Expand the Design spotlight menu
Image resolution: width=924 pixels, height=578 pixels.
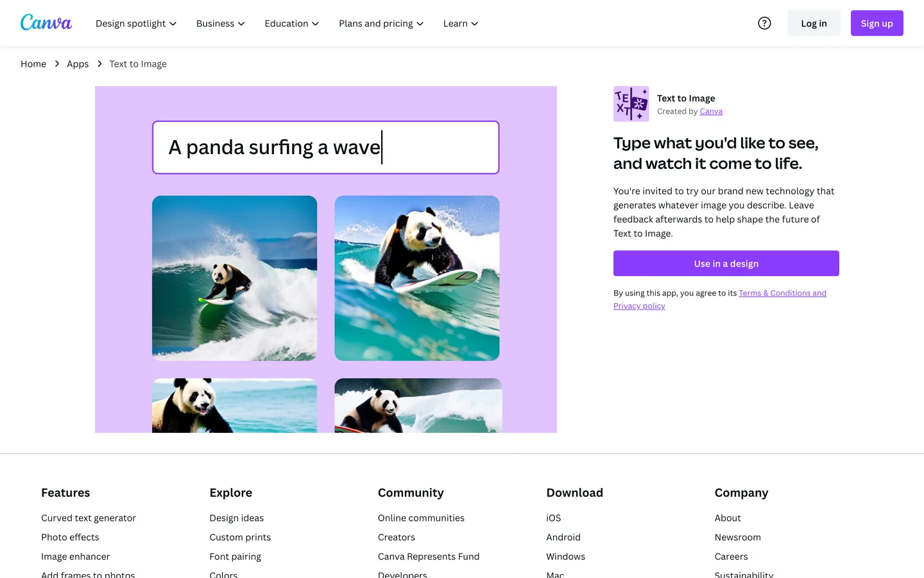pos(136,23)
